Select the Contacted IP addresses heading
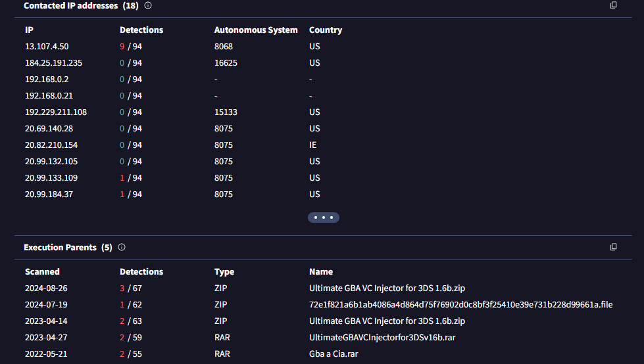Image resolution: width=644 pixels, height=364 pixels. point(81,5)
